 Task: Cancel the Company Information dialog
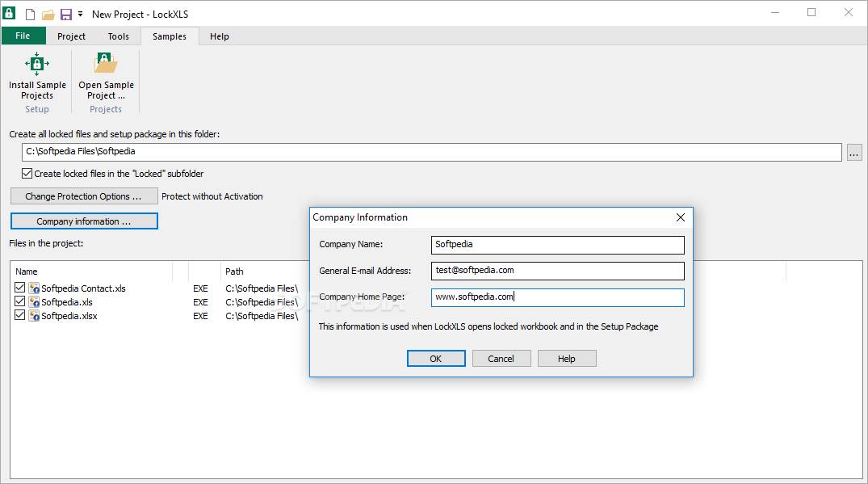coord(501,358)
